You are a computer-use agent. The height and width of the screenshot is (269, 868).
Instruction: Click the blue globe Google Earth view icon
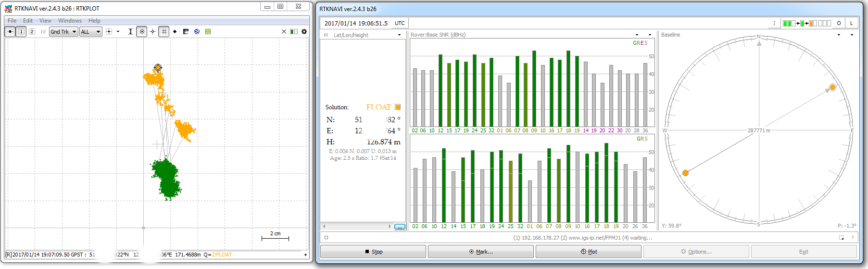pos(197,32)
